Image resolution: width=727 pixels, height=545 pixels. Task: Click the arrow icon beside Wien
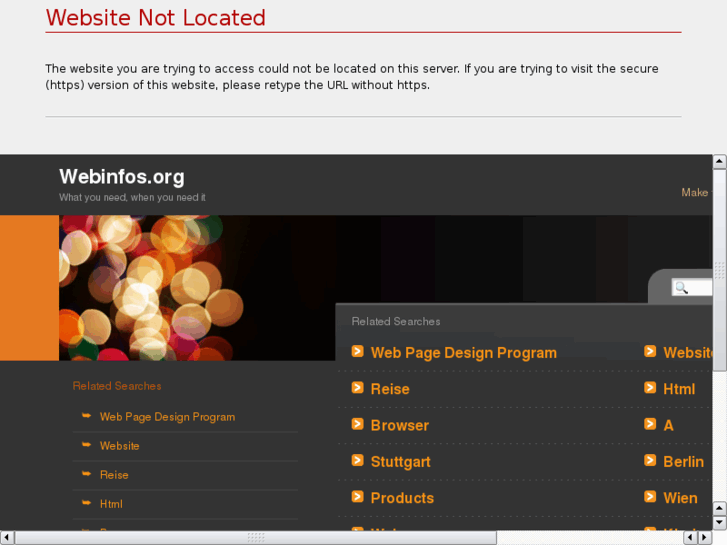650,497
